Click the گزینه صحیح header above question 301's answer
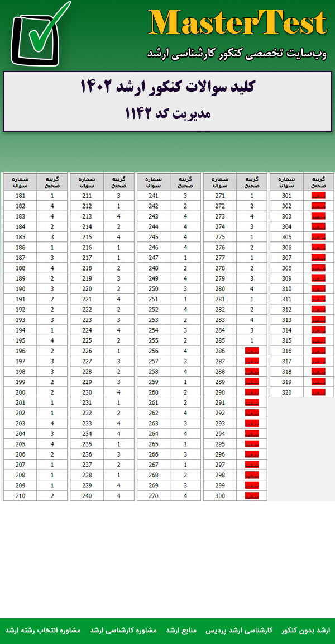Viewport: 335px width, 644px height. 318,182
